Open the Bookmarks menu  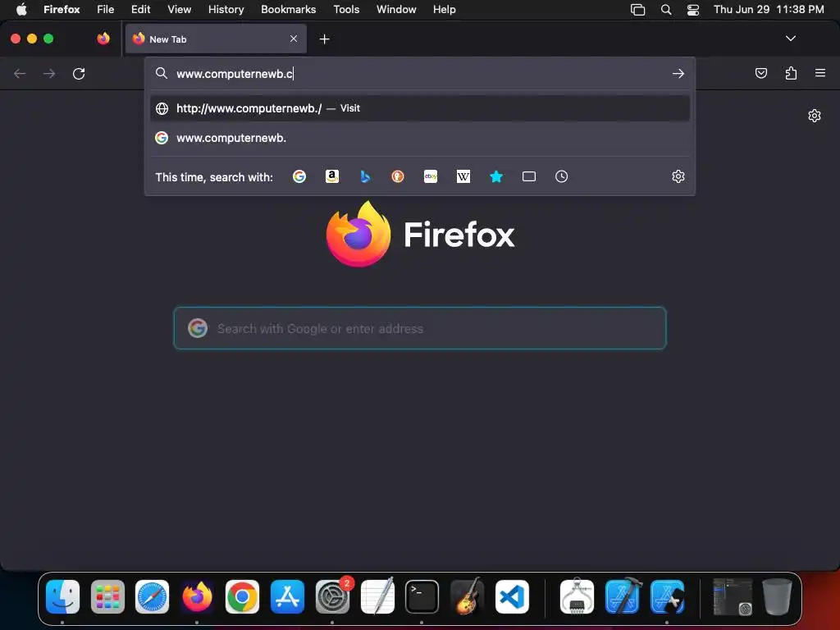(288, 9)
